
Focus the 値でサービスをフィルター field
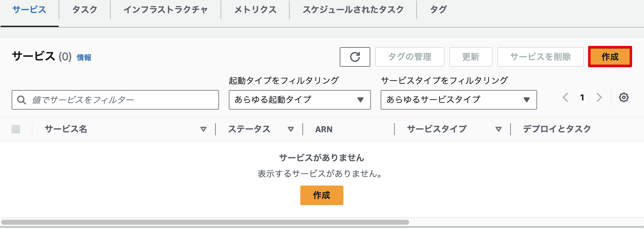tap(115, 100)
